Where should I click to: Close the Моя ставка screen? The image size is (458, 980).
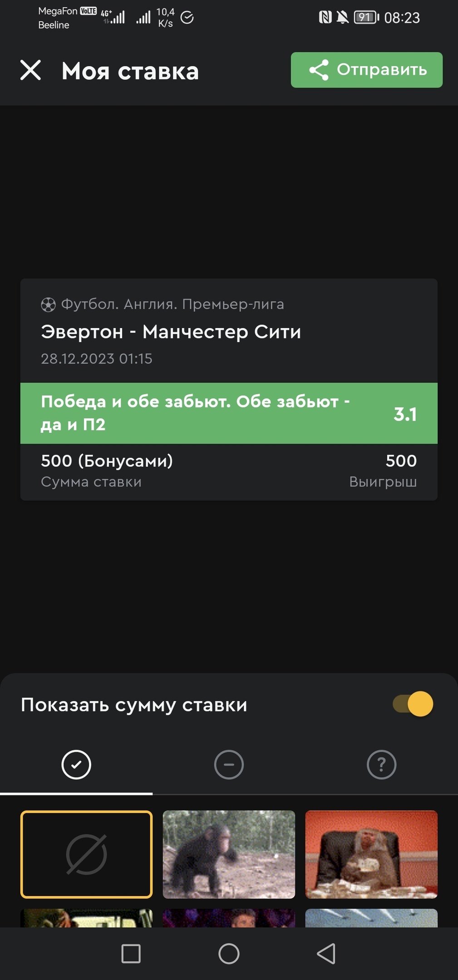pos(30,70)
